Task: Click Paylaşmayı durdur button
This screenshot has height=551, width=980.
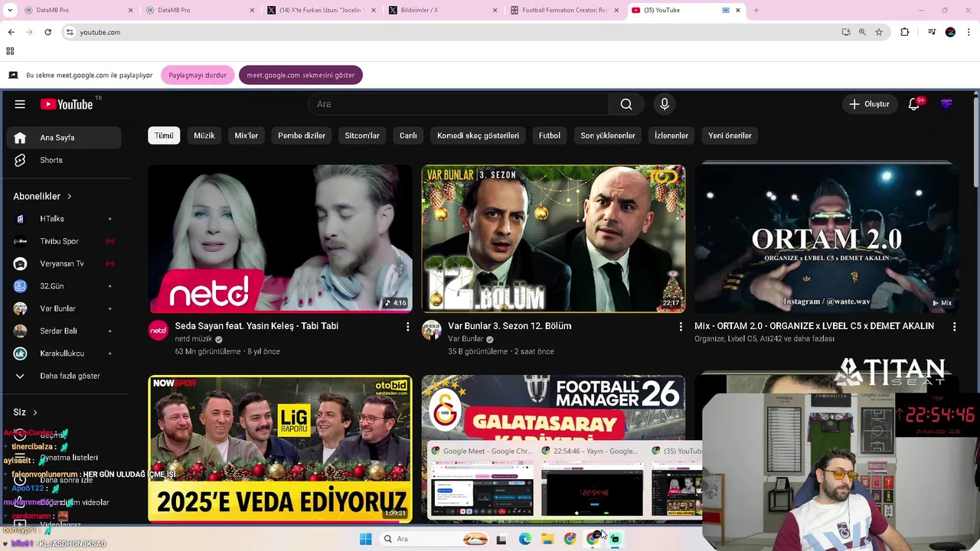Action: point(198,75)
